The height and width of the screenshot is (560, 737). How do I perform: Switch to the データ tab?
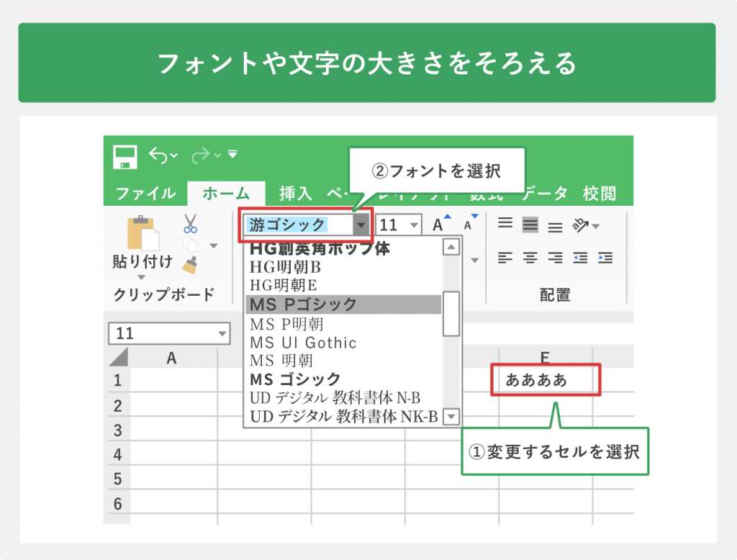[x=546, y=193]
